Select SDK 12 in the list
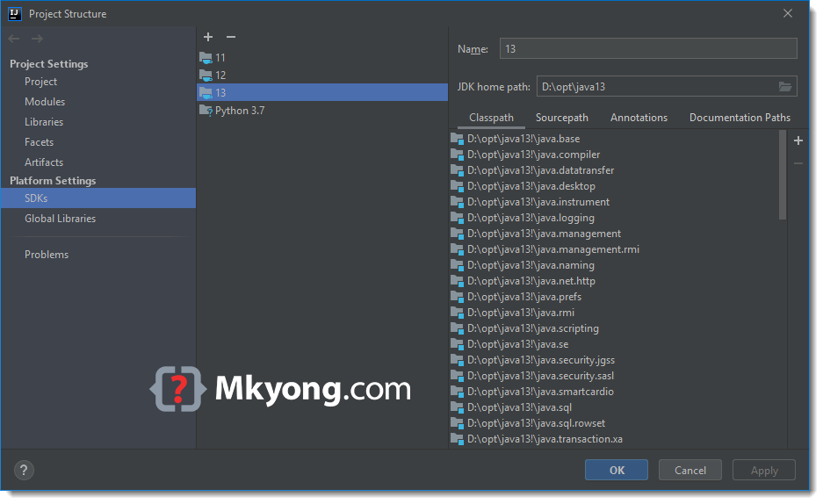Screen dimensions: 823x504 pyautogui.click(x=322, y=76)
